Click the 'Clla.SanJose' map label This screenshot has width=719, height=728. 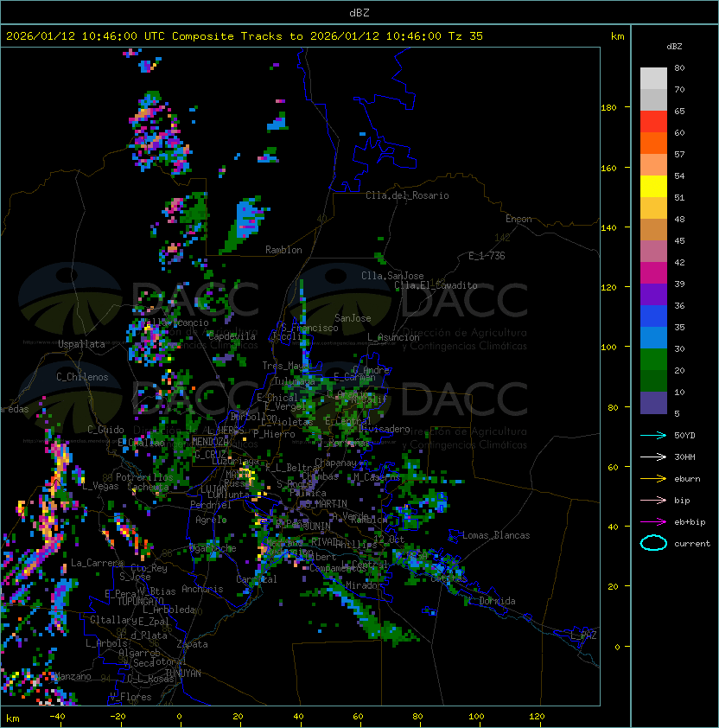(x=392, y=276)
